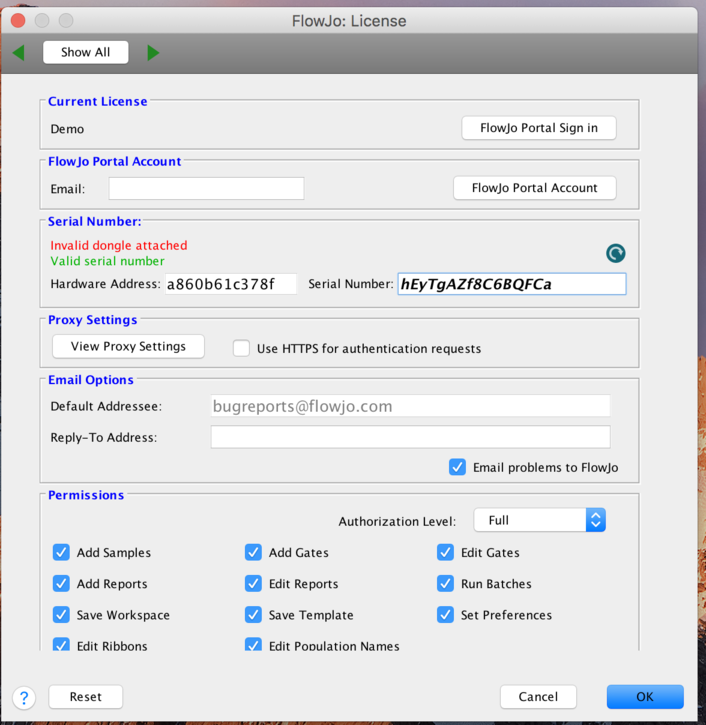Open help with the question mark icon
The image size is (706, 725).
point(24,697)
